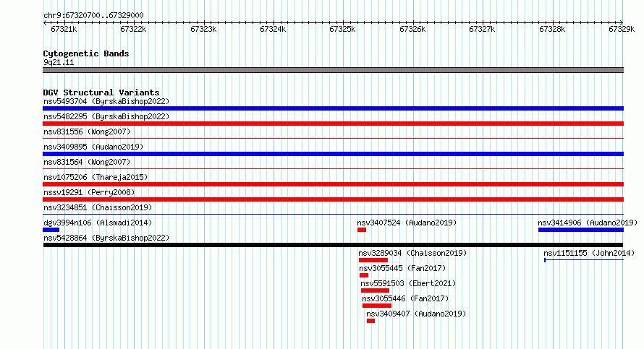Open nsv3055445 (Fan2017) variant
This screenshot has width=644, height=349.
[x=402, y=268]
